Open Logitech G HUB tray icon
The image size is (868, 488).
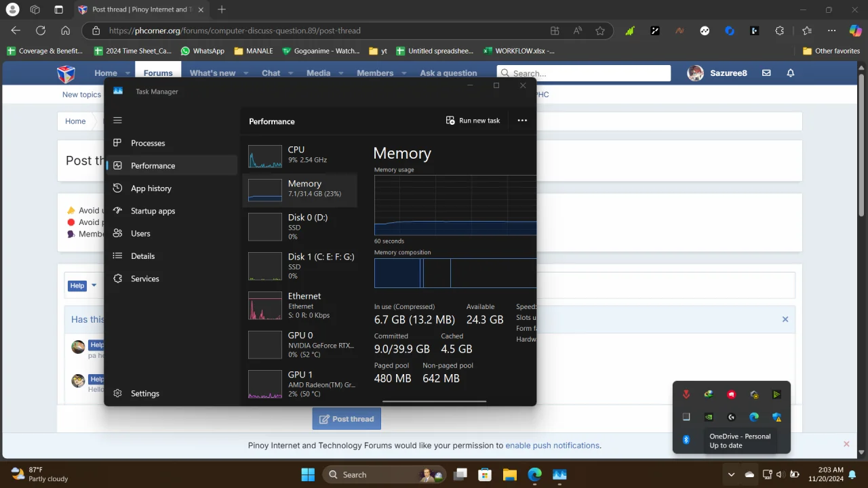731,417
